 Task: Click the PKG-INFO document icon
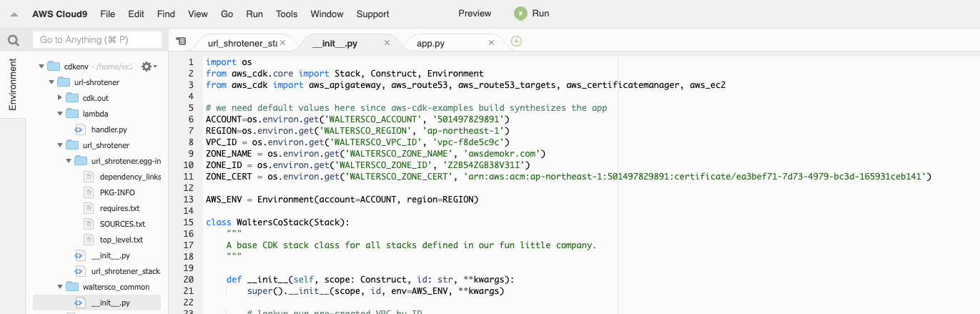coord(89,192)
